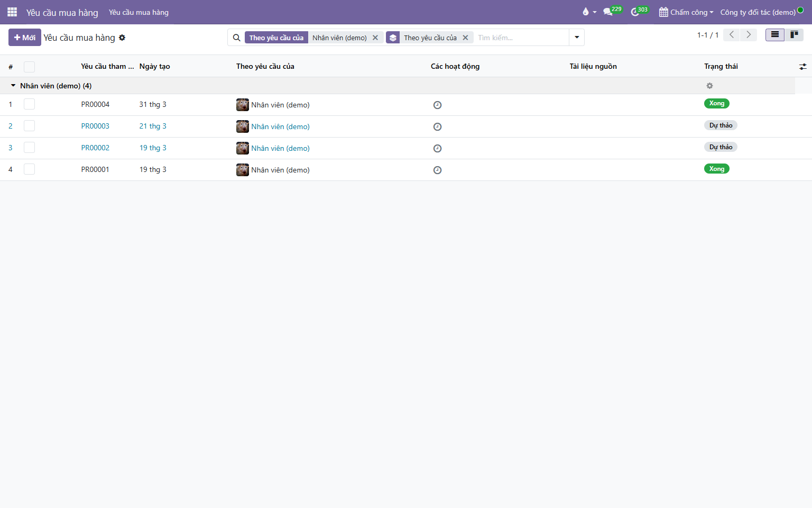The width and height of the screenshot is (812, 508).
Task: Click the gear icon next to page title
Action: pyautogui.click(x=122, y=38)
